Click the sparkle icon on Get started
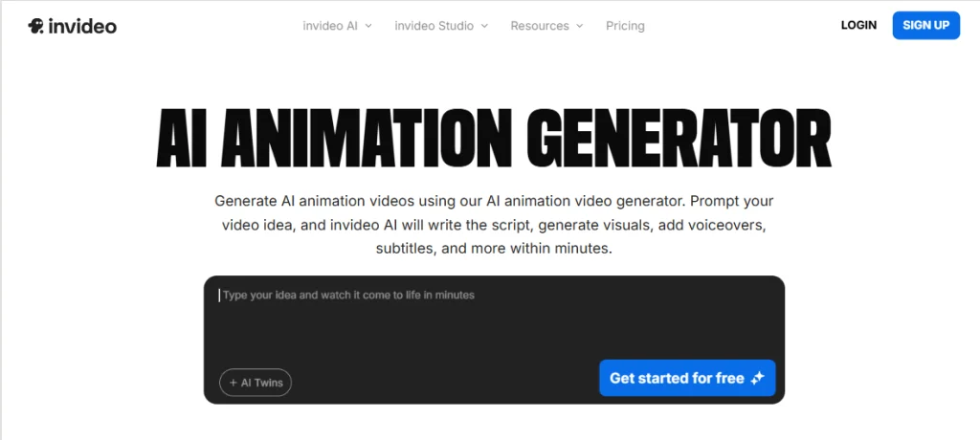 coord(758,378)
